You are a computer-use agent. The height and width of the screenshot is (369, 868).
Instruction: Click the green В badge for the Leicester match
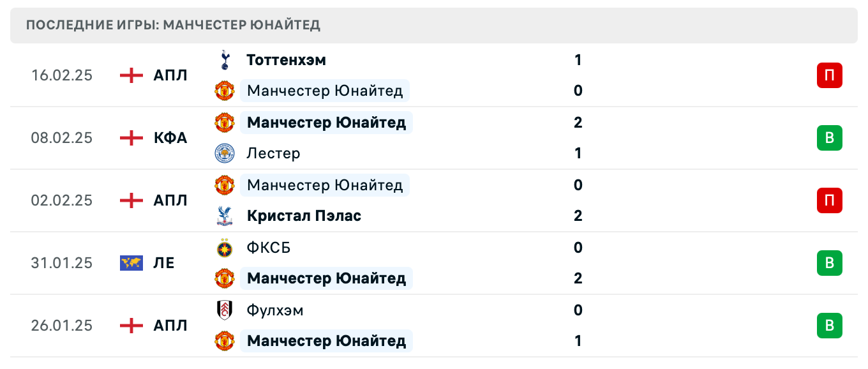click(829, 138)
